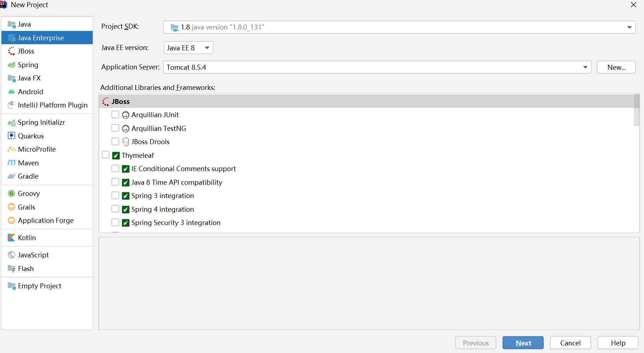The width and height of the screenshot is (644, 353).
Task: Click the JBoss Drools framework icon
Action: 126,142
